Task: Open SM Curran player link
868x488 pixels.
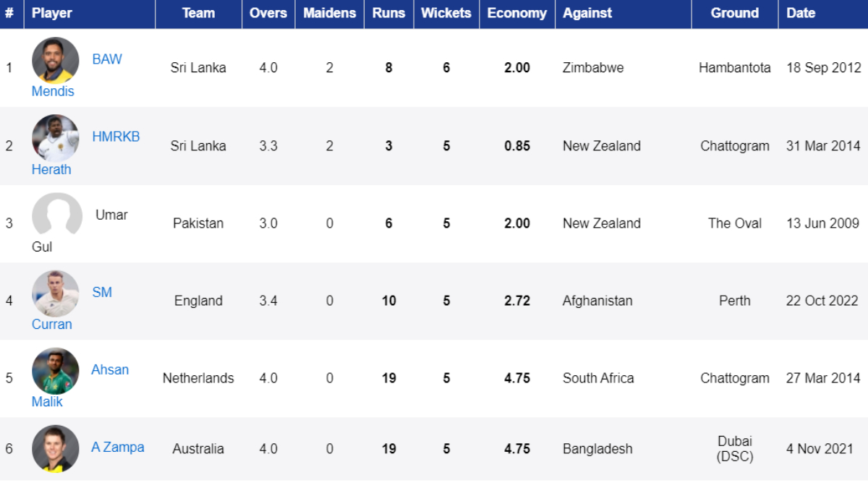Action: (102, 292)
